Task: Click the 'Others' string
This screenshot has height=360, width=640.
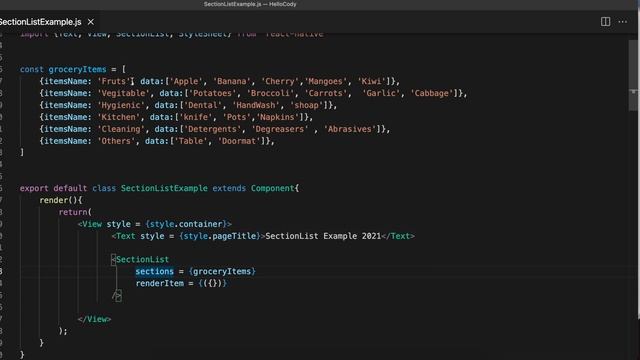Action: [x=116, y=141]
